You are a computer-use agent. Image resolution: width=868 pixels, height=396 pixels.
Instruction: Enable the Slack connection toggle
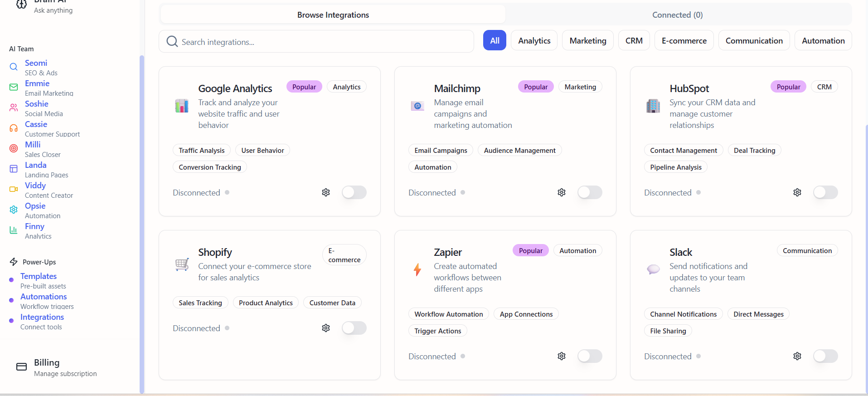pos(825,356)
